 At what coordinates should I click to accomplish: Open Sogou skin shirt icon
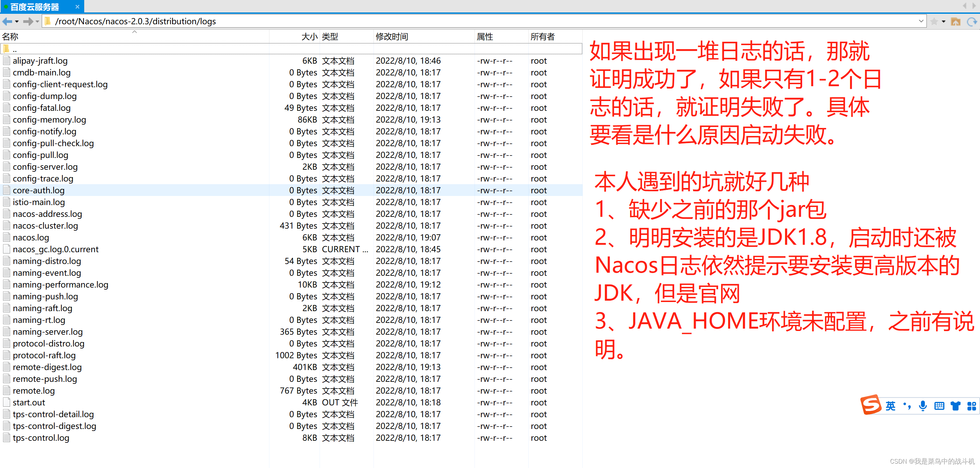(x=955, y=406)
